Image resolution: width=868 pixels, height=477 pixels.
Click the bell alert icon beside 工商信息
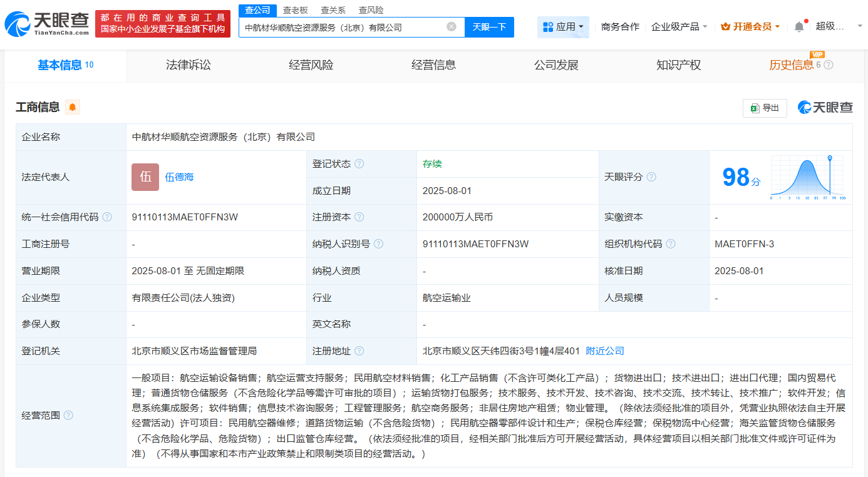tap(73, 107)
